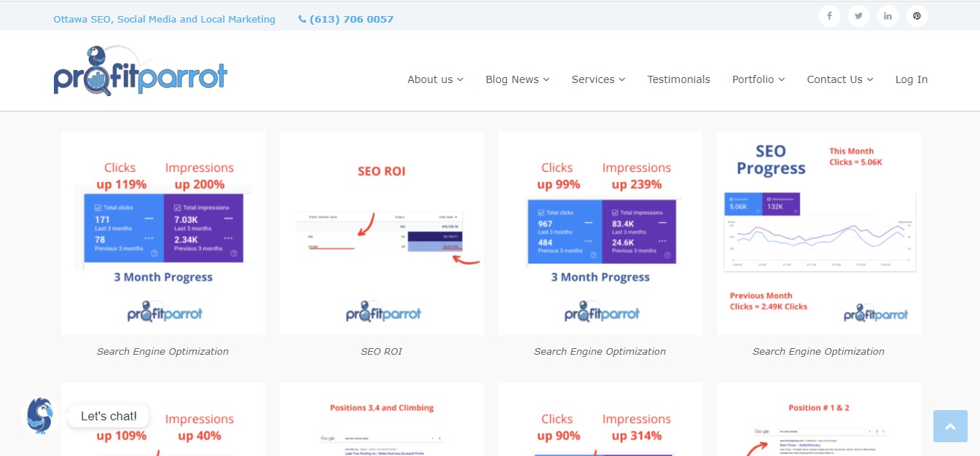Click the Ottawa SEO tagline text
980x456 pixels.
click(x=165, y=19)
